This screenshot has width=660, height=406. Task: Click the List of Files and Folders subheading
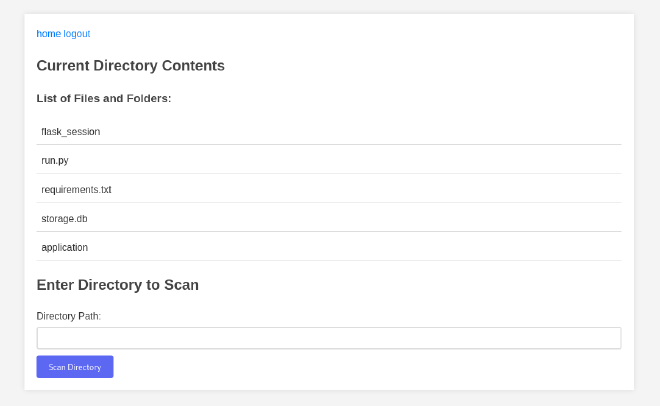click(x=104, y=98)
